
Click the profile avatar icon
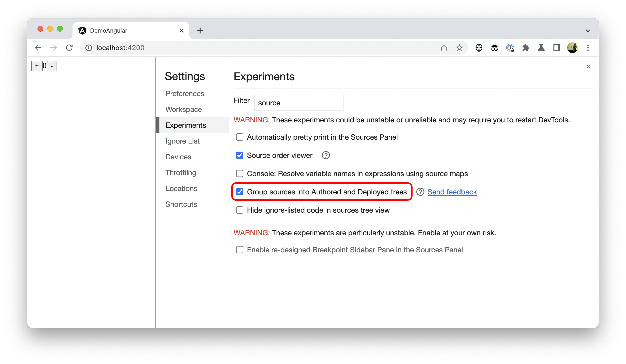click(572, 48)
